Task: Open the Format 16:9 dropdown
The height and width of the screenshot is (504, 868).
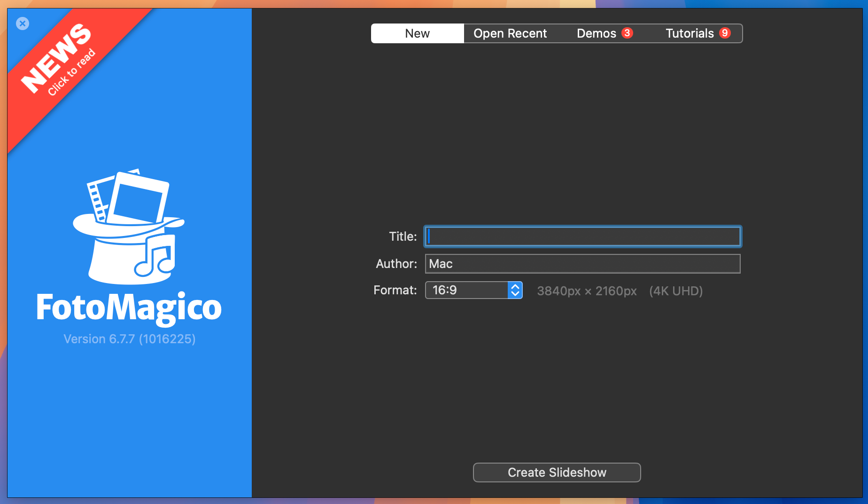Action: pos(474,290)
